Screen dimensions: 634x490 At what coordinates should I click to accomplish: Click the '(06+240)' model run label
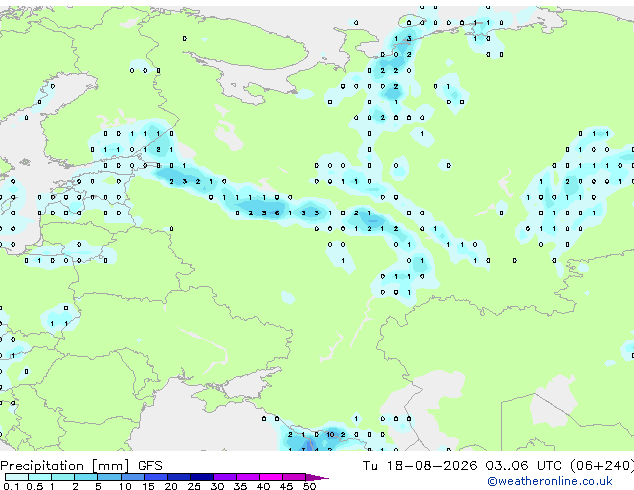[x=602, y=466]
